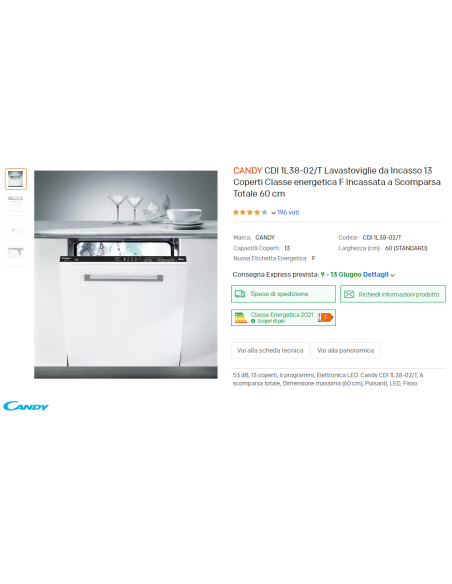Image resolution: width=452 pixels, height=584 pixels.
Task: Select the third product thumbnail
Action: pyautogui.click(x=16, y=230)
